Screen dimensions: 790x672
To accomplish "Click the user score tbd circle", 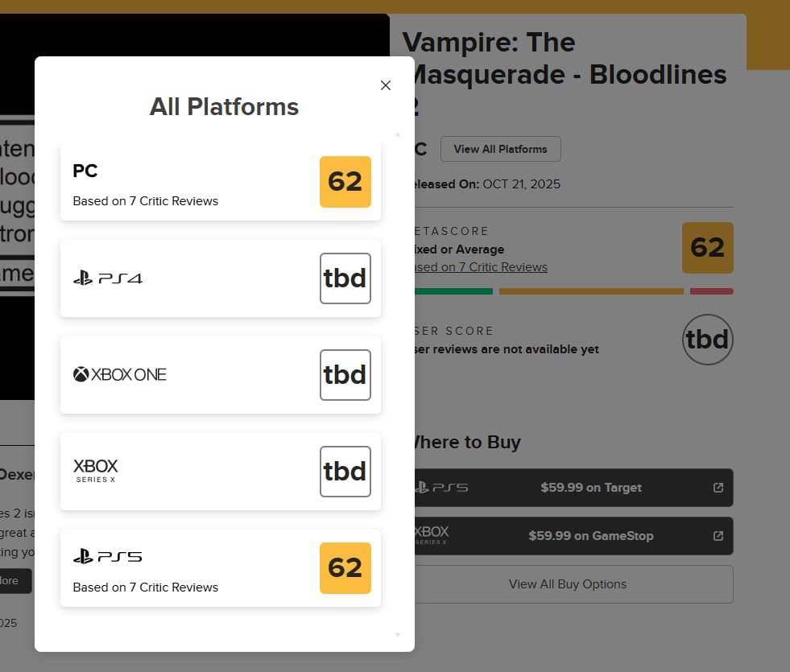I will 708,340.
